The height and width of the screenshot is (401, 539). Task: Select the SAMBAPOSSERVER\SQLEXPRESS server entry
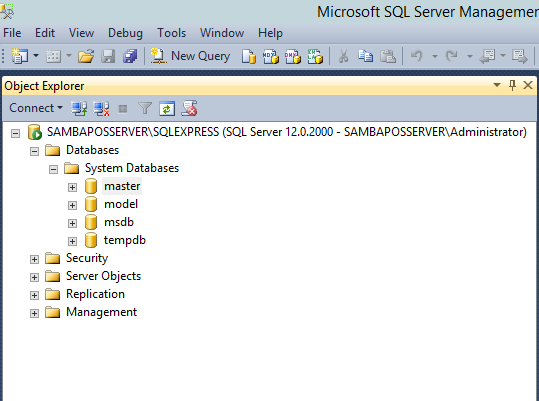click(x=286, y=132)
